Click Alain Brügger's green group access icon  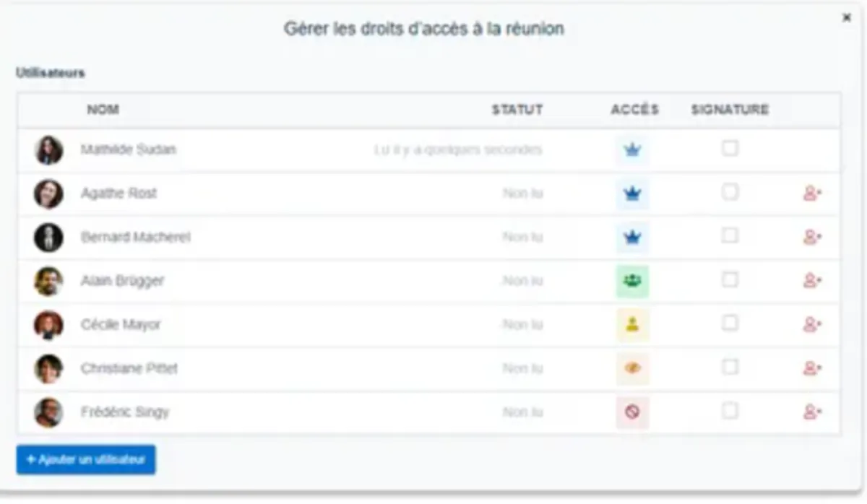633,281
